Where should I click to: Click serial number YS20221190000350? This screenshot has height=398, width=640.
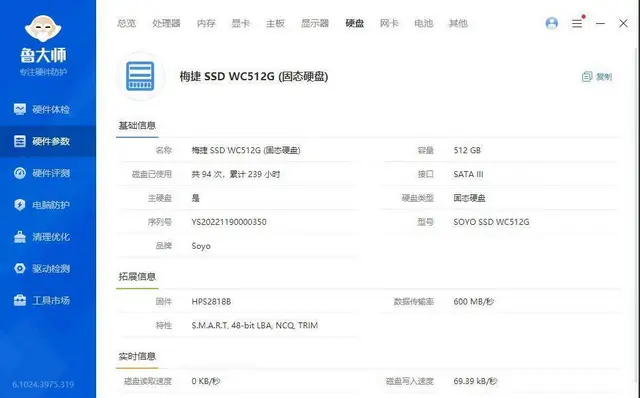point(229,222)
